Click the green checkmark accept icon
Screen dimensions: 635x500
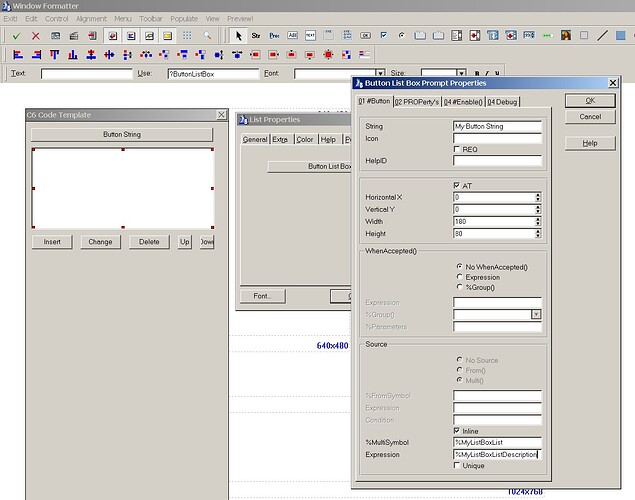(16, 36)
